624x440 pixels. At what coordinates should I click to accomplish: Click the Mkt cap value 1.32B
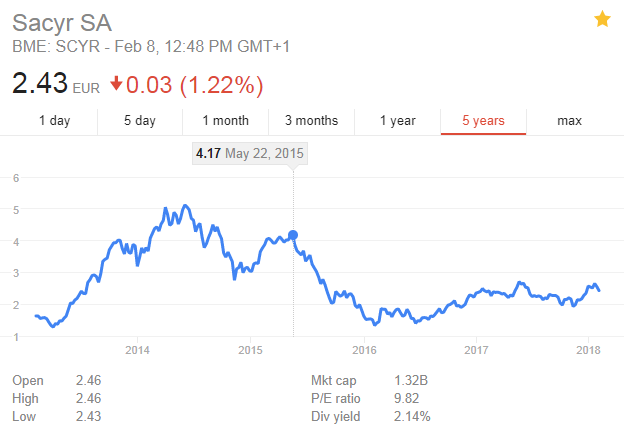coord(411,380)
